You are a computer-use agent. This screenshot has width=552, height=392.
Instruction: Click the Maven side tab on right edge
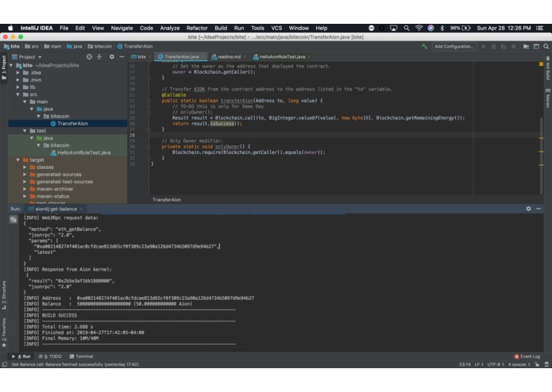548,98
